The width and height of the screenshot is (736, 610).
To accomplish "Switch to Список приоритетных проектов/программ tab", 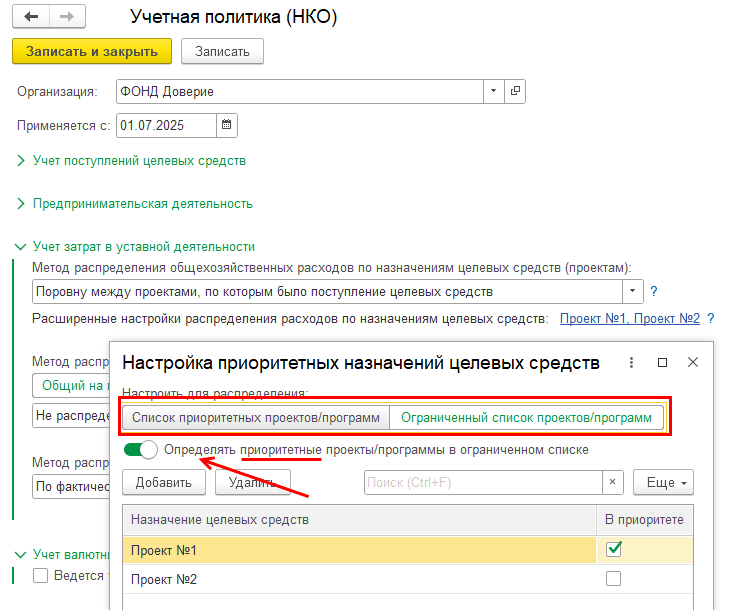I will [x=256, y=417].
